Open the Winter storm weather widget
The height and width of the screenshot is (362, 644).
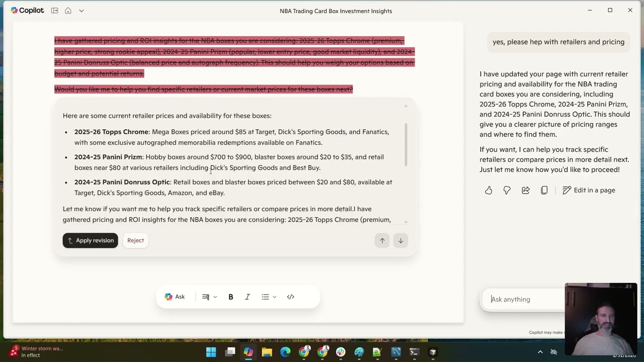tap(36, 351)
